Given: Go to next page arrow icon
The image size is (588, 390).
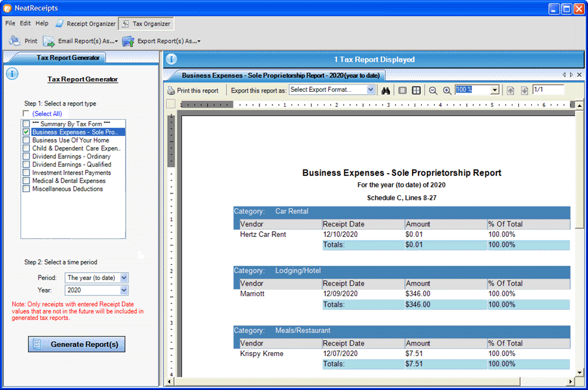Looking at the screenshot, I should [524, 91].
